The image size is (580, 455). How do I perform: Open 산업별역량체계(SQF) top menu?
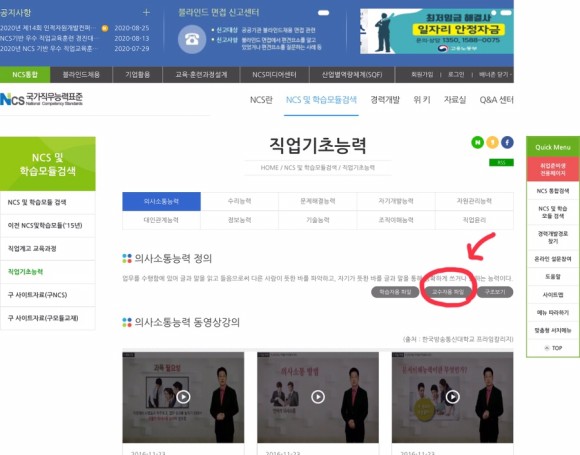pyautogui.click(x=352, y=75)
